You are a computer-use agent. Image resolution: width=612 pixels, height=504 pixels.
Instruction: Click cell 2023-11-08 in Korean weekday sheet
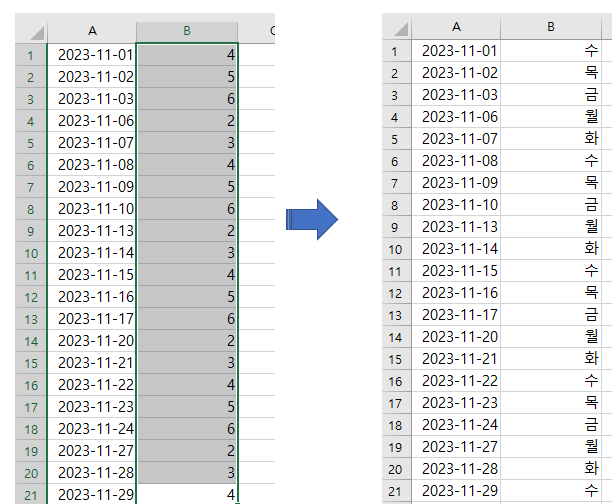456,161
